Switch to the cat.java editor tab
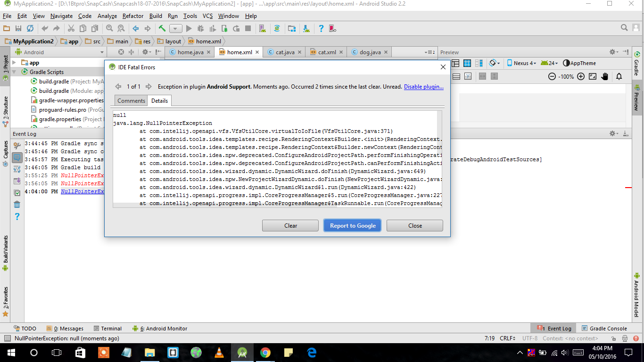This screenshot has height=362, width=644. pos(284,52)
